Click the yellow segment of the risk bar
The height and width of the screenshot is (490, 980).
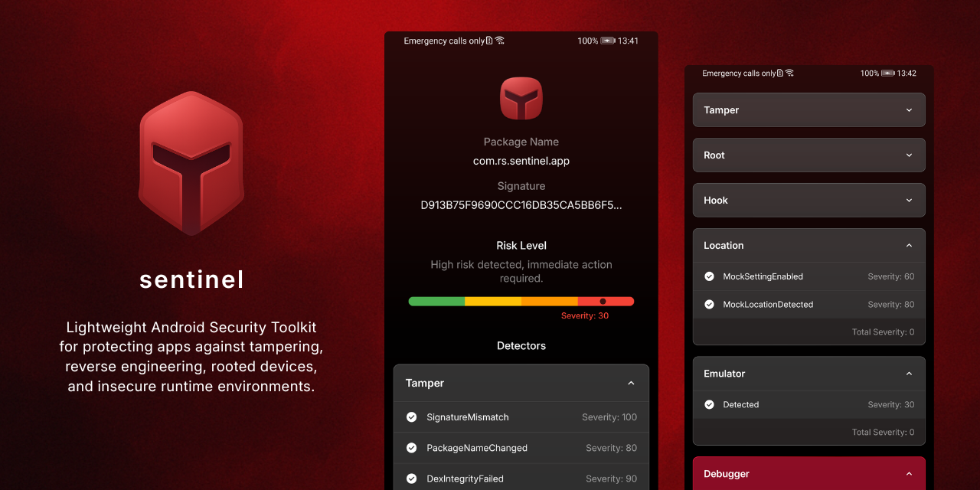click(x=493, y=302)
